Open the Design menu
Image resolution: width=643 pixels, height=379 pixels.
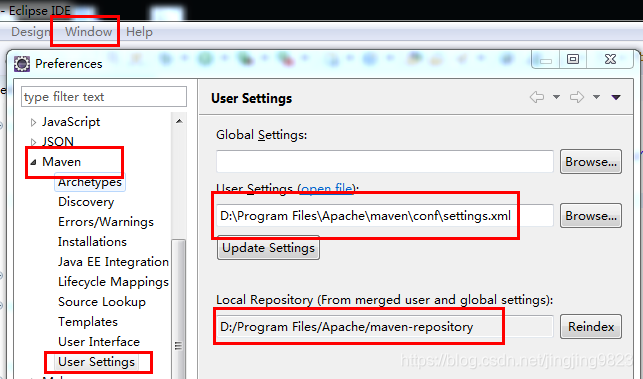point(30,32)
